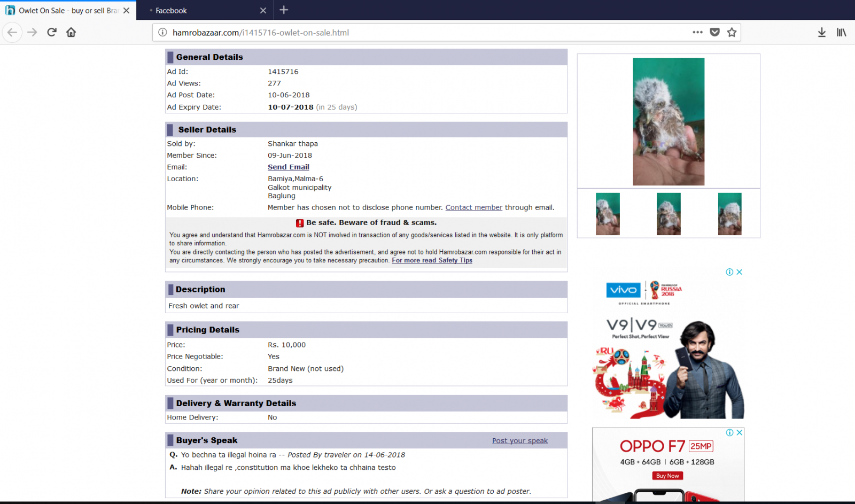The width and height of the screenshot is (855, 504).
Task: Click the description Fresh owlet and rear
Action: [204, 306]
